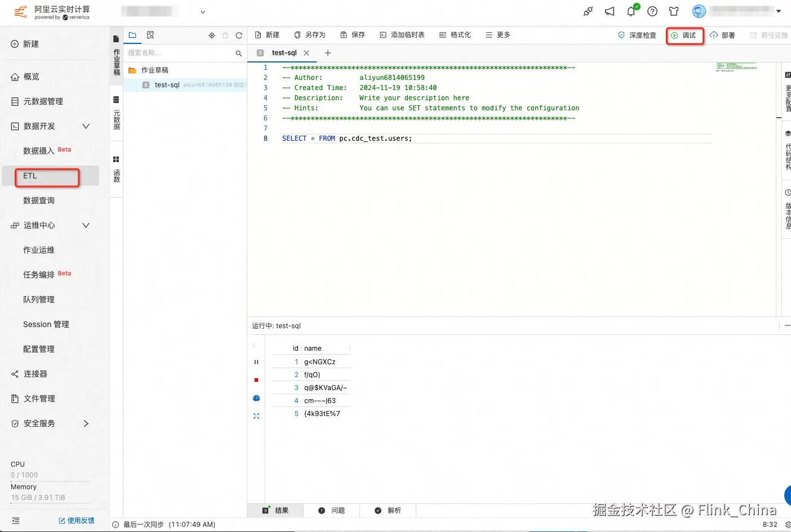Open the 更多 more menu

[x=498, y=35]
